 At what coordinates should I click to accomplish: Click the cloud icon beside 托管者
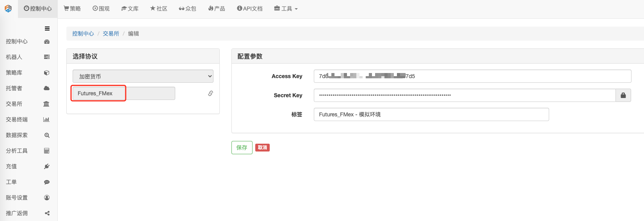pos(47,88)
